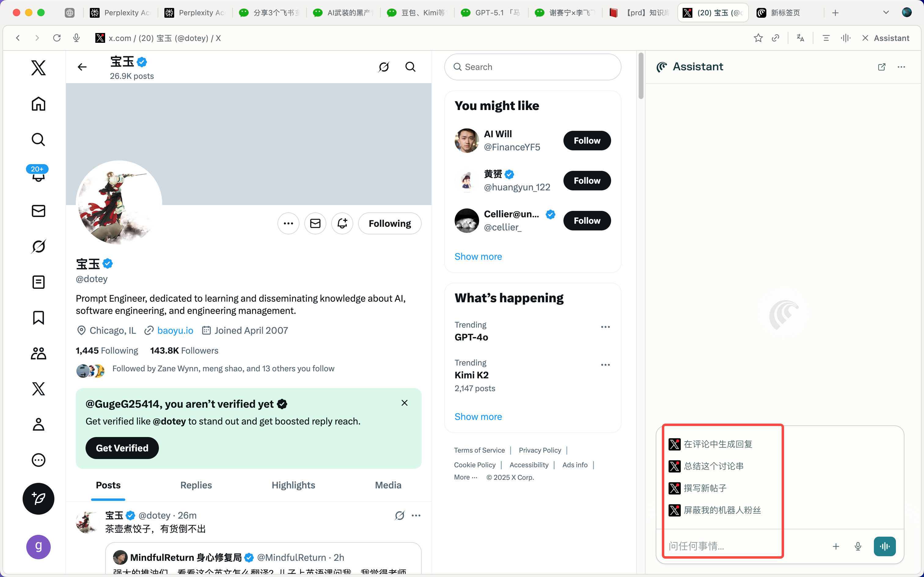Switch to the Highlights tab
This screenshot has width=924, height=577.
293,485
